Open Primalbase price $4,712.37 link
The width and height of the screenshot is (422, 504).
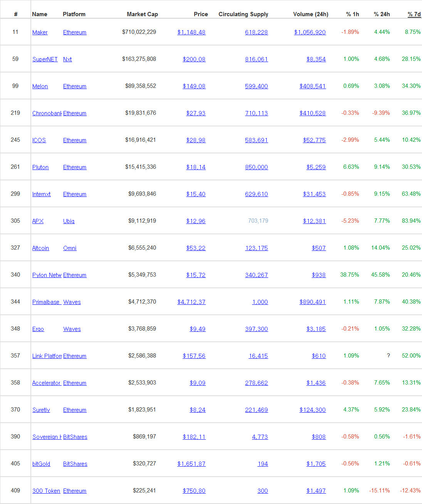[192, 302]
